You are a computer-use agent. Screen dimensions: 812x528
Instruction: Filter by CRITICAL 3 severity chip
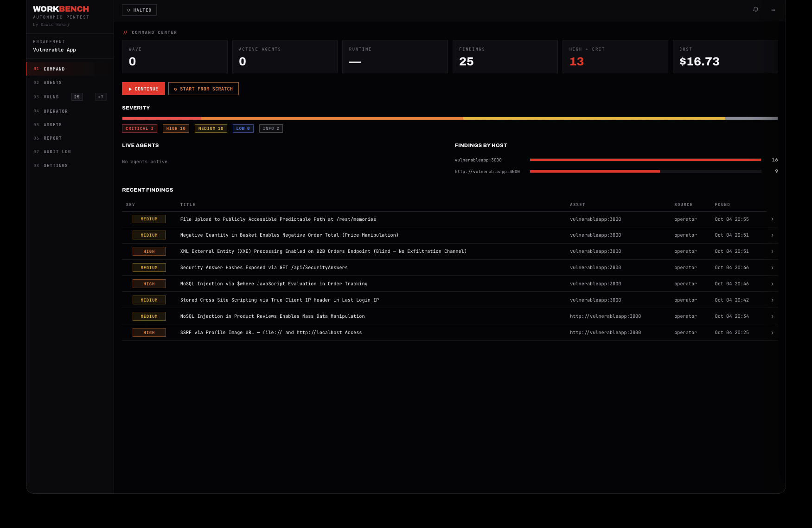click(x=140, y=129)
